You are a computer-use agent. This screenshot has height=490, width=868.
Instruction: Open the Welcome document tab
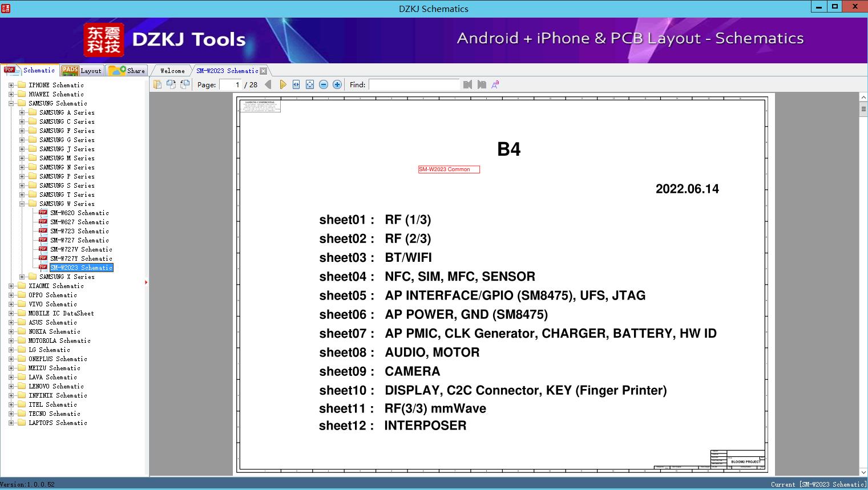(x=172, y=71)
